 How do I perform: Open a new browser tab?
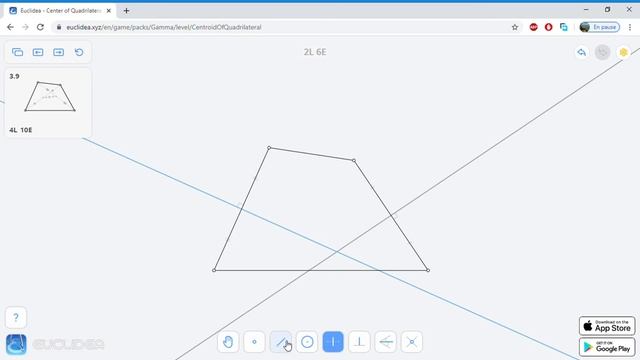point(126,11)
